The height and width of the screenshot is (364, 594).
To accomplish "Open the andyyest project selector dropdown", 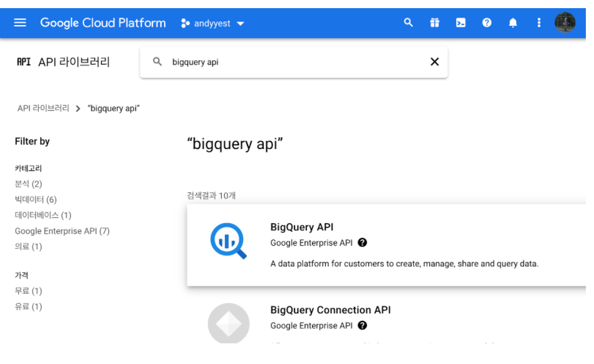I will [212, 23].
